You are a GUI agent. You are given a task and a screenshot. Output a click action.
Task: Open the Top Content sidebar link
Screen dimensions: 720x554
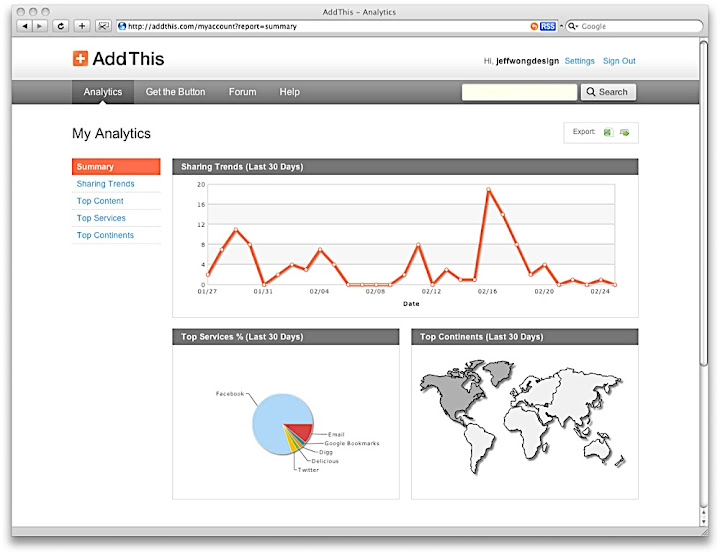[100, 201]
